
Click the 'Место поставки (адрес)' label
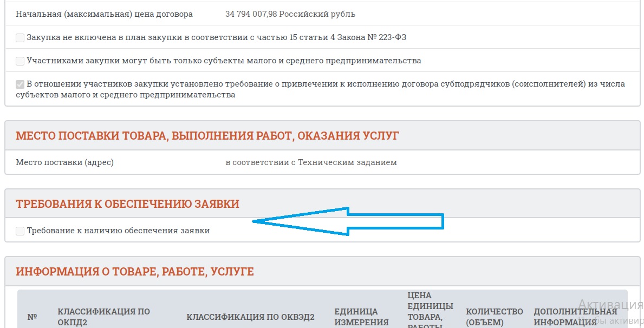coord(64,162)
